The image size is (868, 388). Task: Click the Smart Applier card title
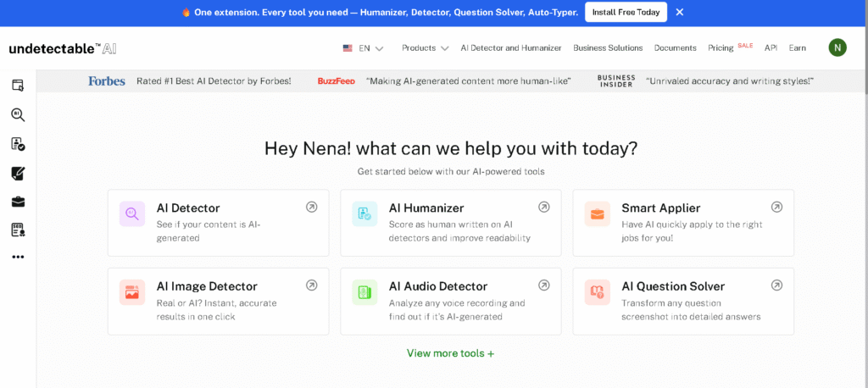click(x=661, y=208)
